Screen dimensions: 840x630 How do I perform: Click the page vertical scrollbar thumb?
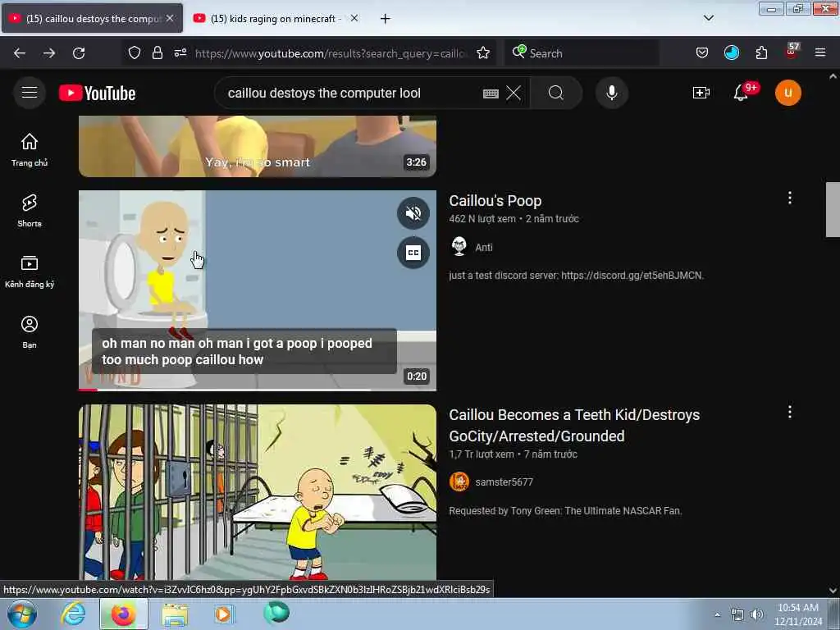click(x=833, y=209)
